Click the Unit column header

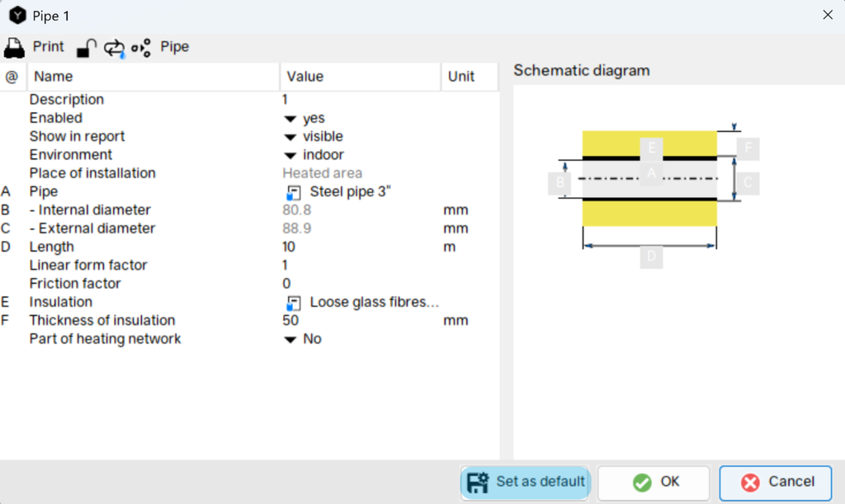pos(470,77)
